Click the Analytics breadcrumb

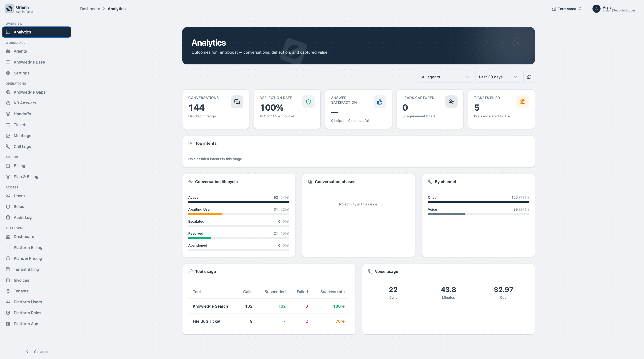(x=116, y=9)
